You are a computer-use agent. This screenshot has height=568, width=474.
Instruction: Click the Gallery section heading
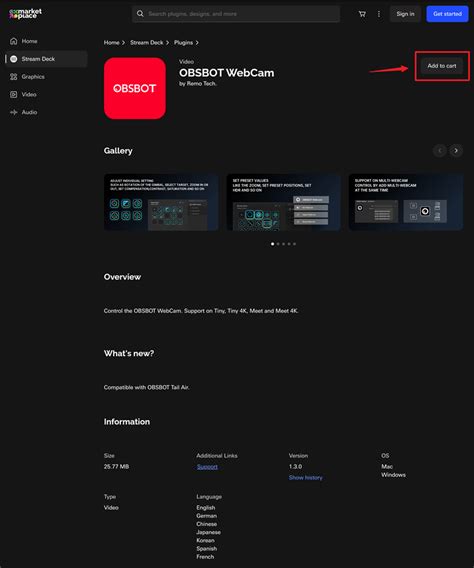118,151
